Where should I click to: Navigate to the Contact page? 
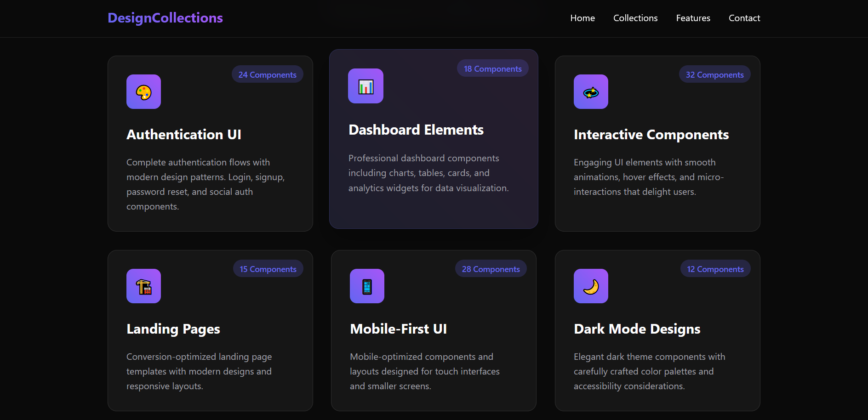744,18
